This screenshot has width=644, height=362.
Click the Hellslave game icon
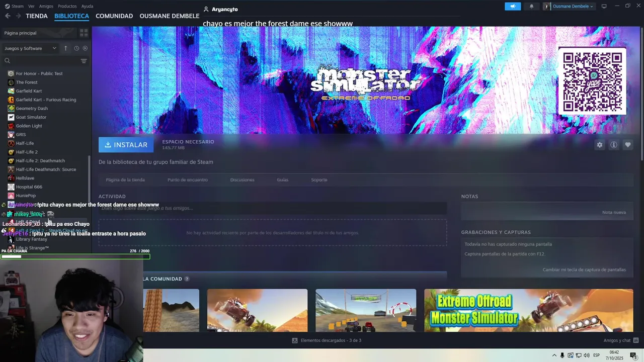tap(11, 178)
